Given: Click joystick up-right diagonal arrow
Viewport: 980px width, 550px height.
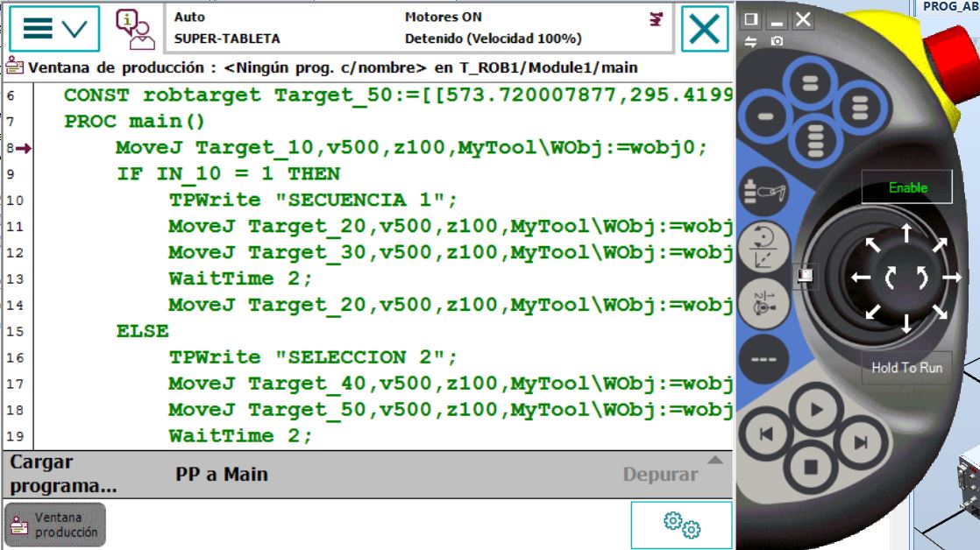Looking at the screenshot, I should coord(941,244).
